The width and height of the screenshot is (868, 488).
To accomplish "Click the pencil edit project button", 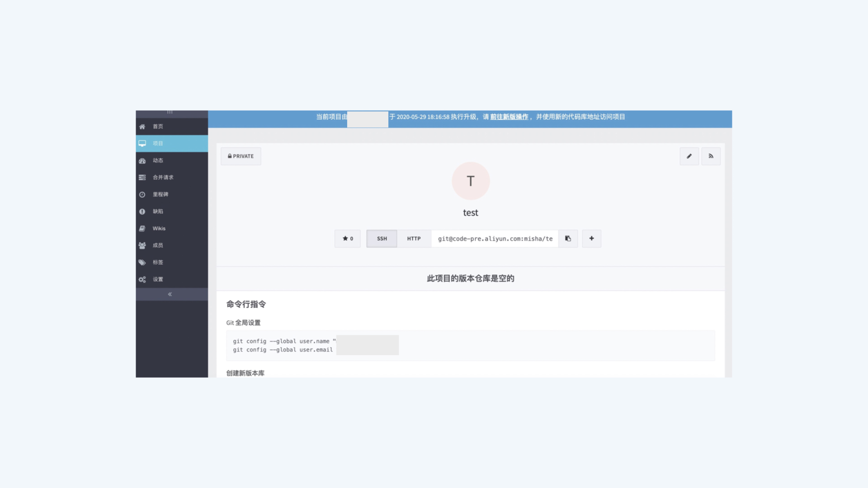I will tap(689, 156).
